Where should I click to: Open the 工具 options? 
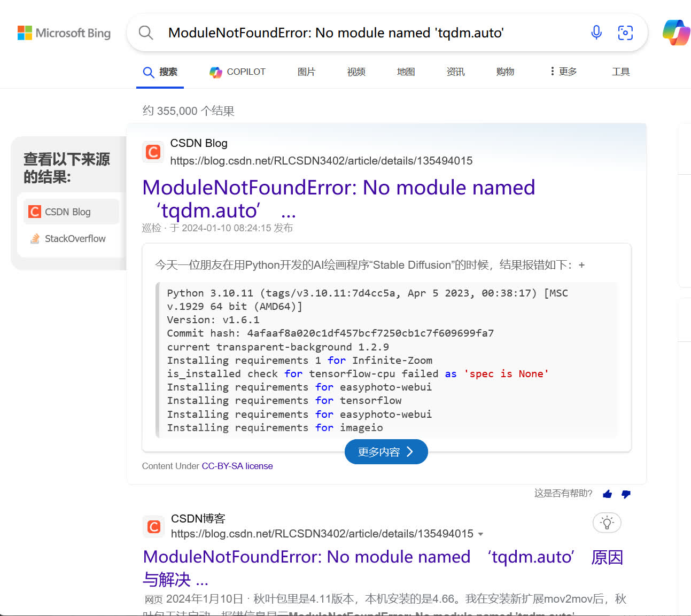[620, 72]
